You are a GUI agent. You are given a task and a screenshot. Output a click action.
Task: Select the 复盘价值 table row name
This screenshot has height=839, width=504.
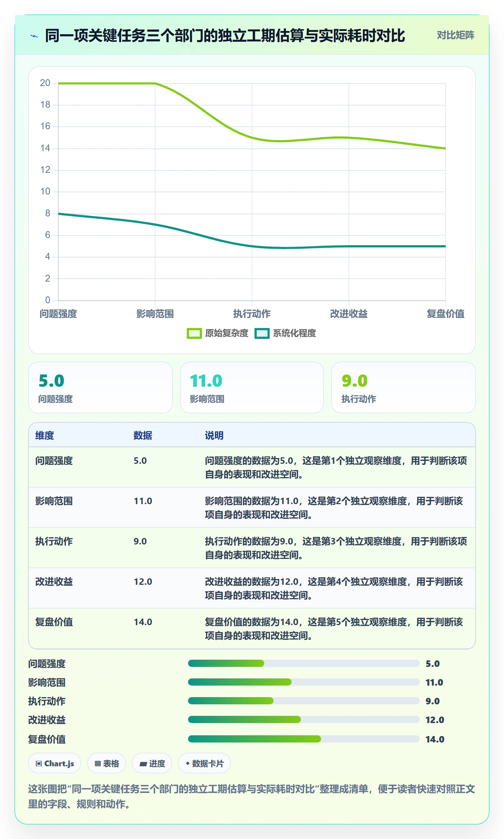click(54, 622)
